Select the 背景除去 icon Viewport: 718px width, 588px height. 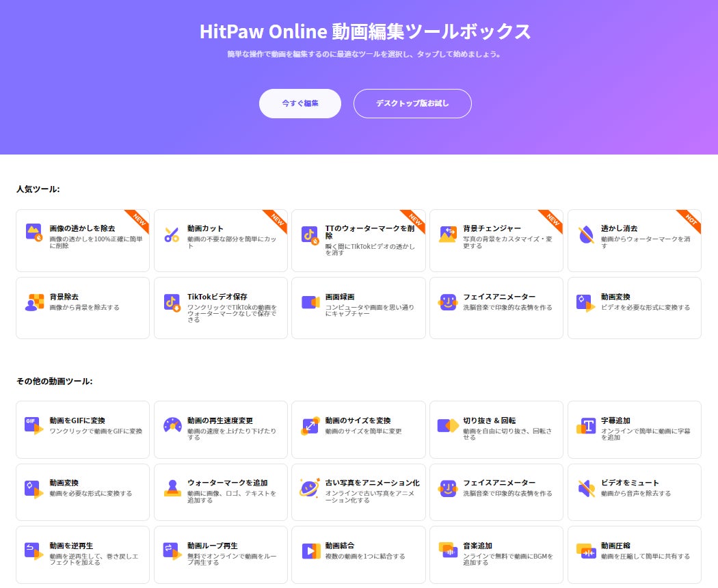click(x=34, y=302)
